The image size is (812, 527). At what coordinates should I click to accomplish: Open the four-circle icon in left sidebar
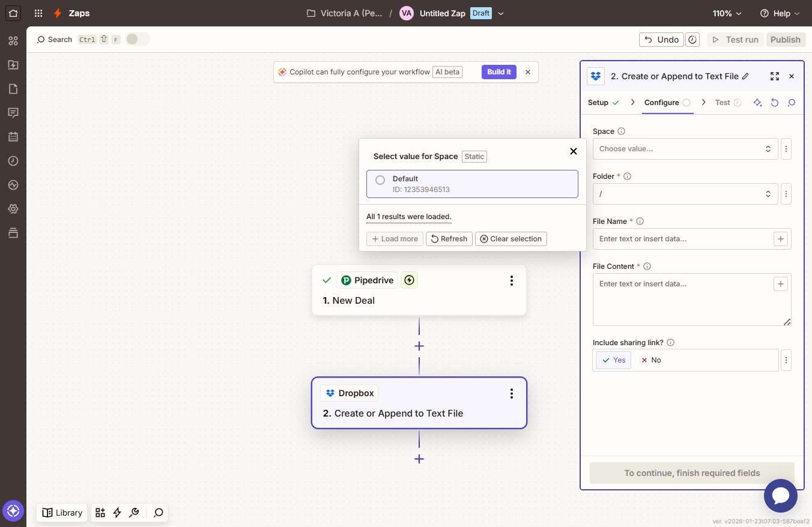(x=13, y=41)
